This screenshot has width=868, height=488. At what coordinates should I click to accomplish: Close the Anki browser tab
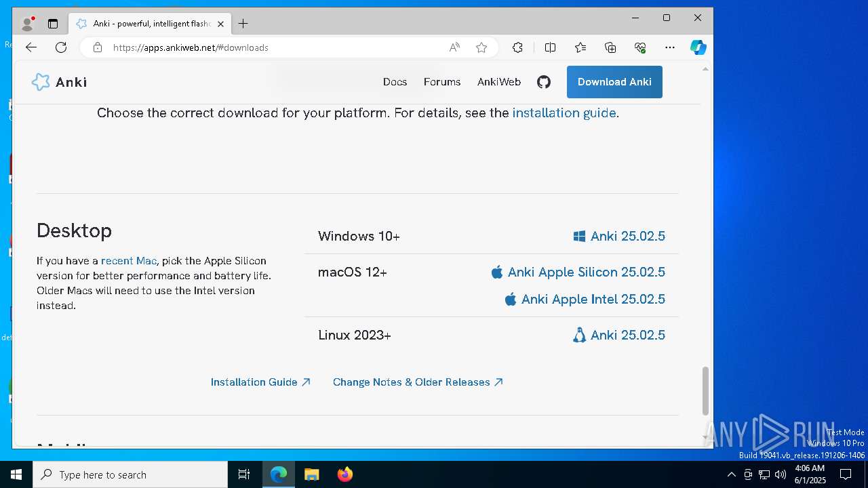(x=220, y=24)
